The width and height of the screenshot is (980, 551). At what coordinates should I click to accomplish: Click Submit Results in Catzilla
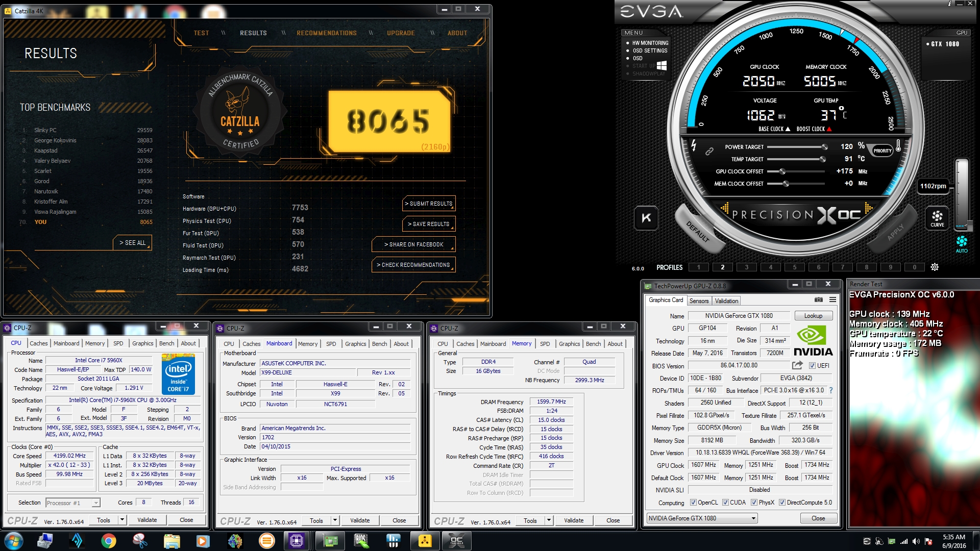(429, 204)
